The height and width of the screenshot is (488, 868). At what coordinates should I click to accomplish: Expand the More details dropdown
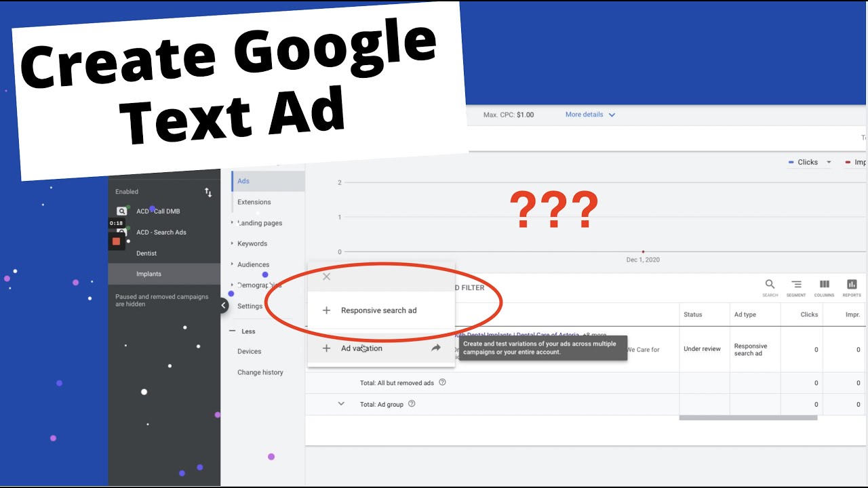pyautogui.click(x=590, y=115)
